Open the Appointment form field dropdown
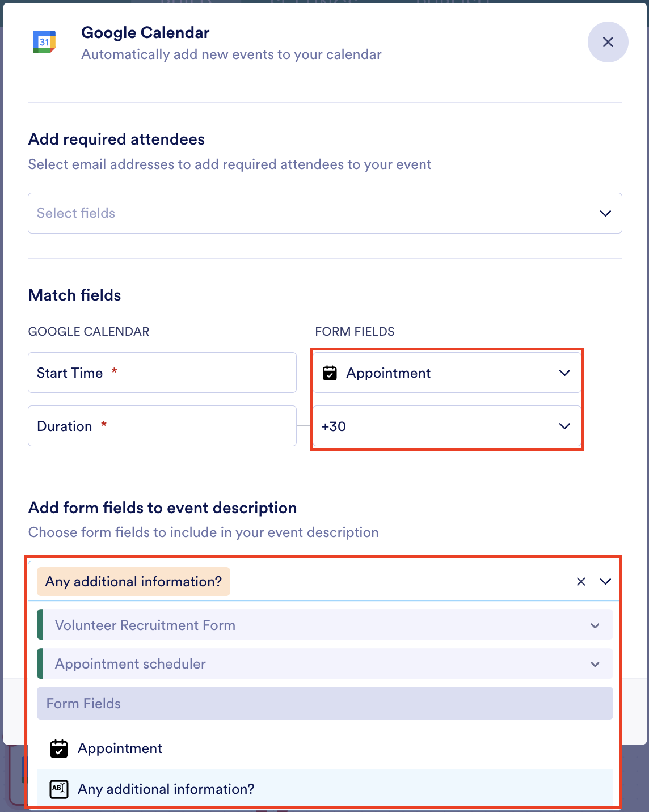This screenshot has width=649, height=812. pyautogui.click(x=446, y=373)
